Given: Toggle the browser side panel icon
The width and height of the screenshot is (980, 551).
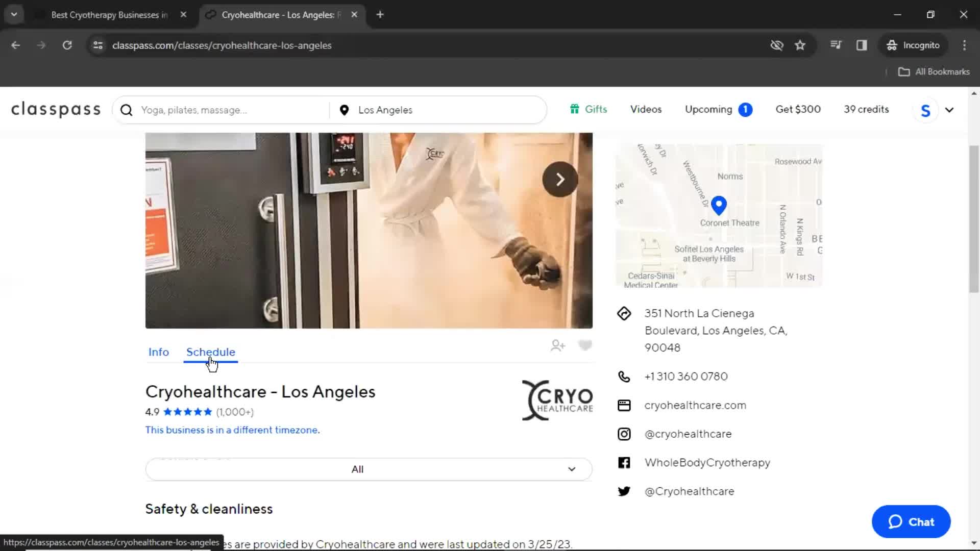Looking at the screenshot, I should coord(862,45).
